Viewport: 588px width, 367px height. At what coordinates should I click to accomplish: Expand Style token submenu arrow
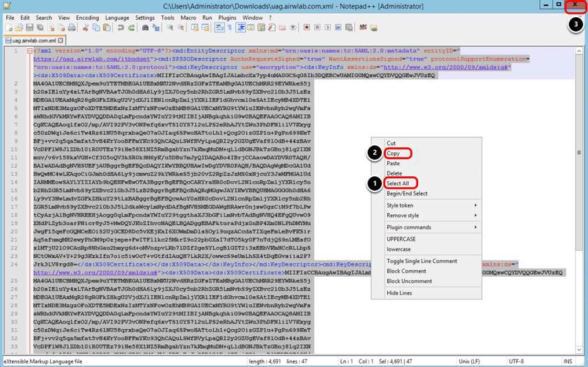[x=475, y=205]
